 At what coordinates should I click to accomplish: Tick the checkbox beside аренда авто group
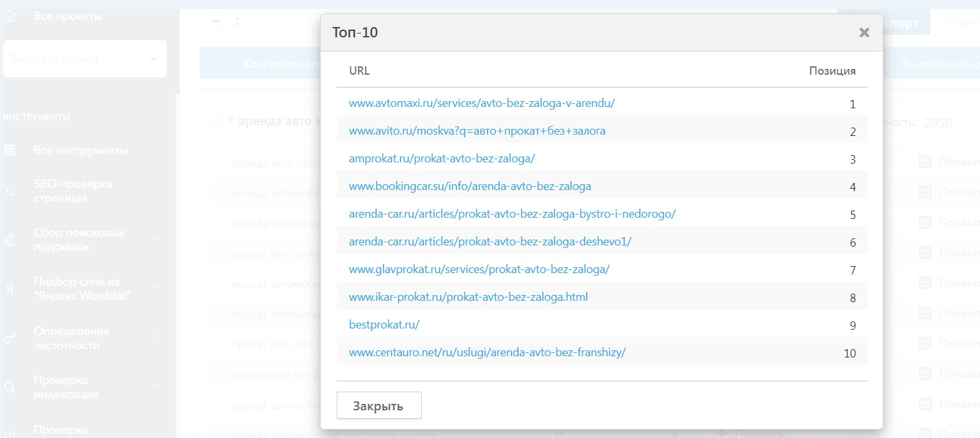pos(216,121)
